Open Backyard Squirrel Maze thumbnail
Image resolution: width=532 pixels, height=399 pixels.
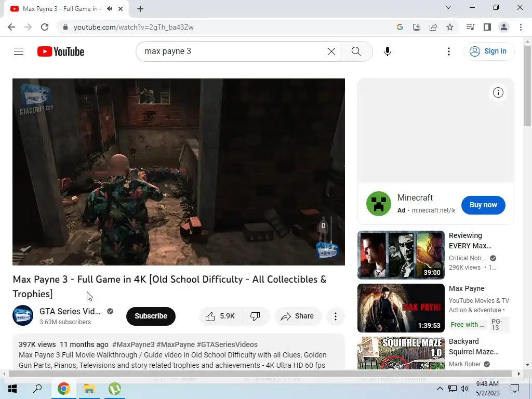pos(401,353)
